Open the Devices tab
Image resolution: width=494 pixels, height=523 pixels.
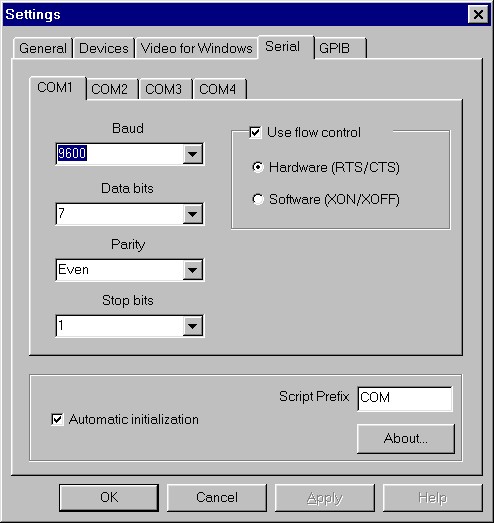point(104,48)
